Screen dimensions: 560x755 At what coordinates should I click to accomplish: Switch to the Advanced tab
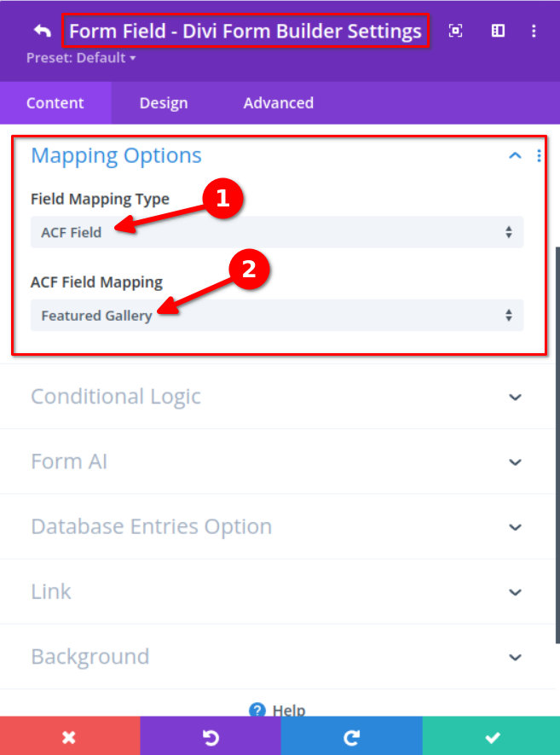point(278,102)
